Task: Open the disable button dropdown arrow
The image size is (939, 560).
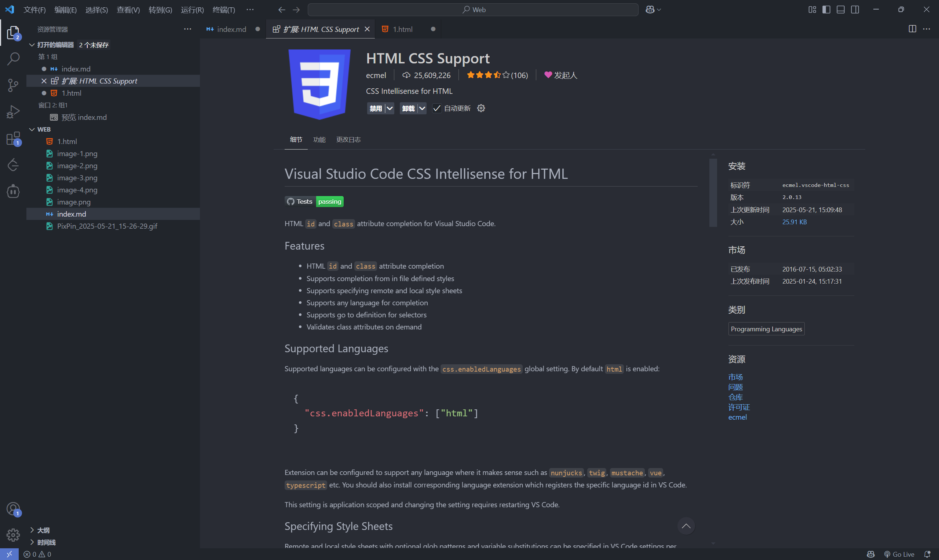Action: click(x=390, y=108)
